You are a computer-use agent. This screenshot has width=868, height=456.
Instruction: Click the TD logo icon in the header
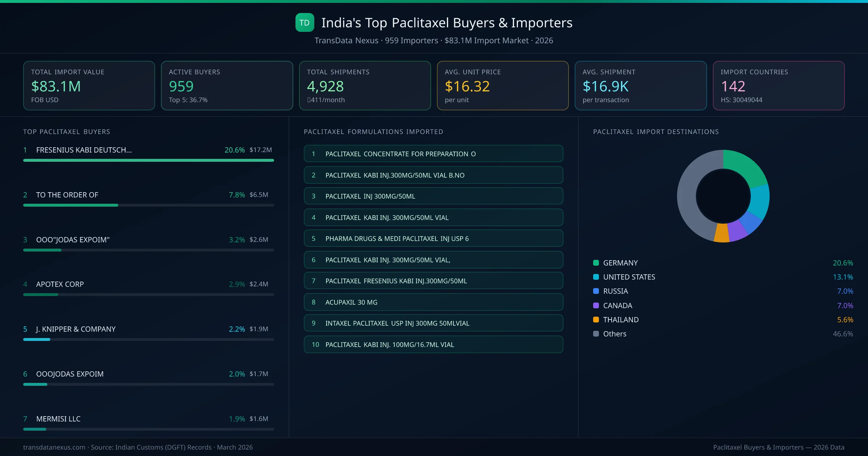pyautogui.click(x=304, y=22)
